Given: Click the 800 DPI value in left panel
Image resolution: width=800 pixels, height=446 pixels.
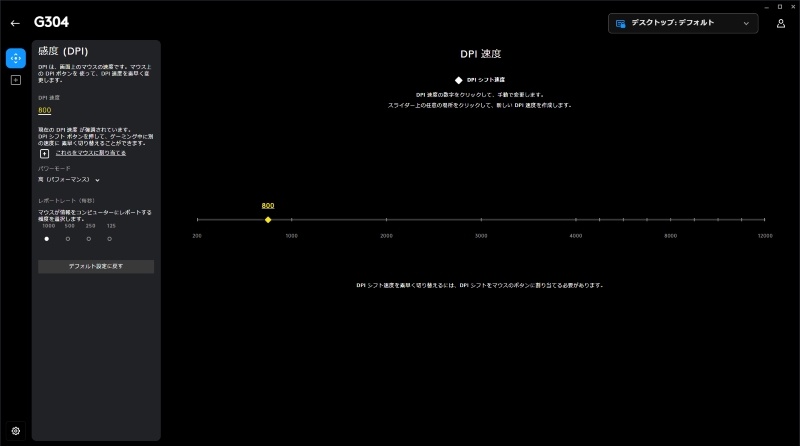Looking at the screenshot, I should pos(44,110).
